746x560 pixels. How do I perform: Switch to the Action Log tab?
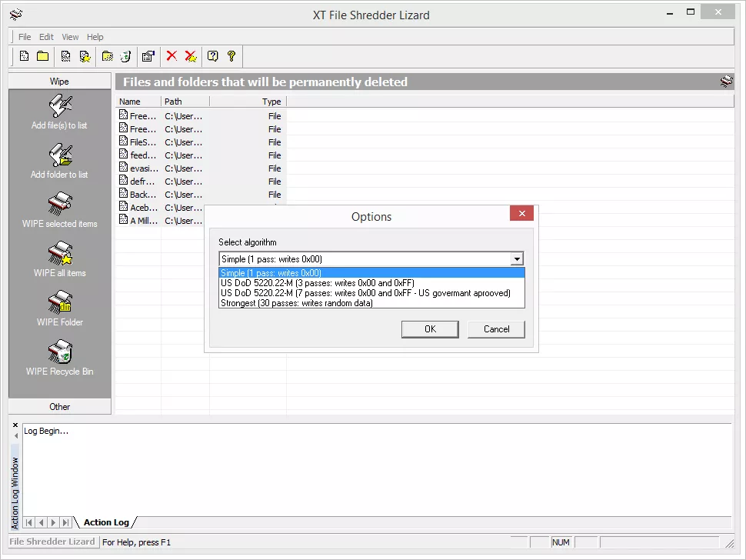(106, 522)
